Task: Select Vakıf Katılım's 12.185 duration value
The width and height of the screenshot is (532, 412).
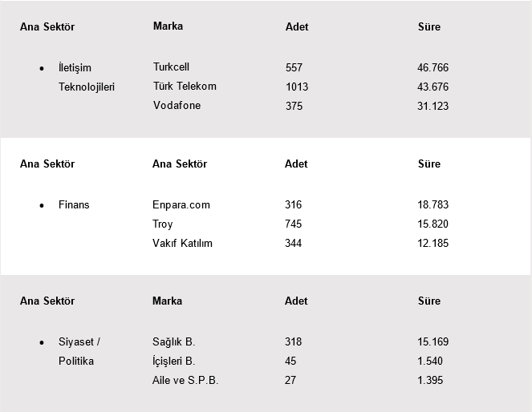Action: pos(433,244)
